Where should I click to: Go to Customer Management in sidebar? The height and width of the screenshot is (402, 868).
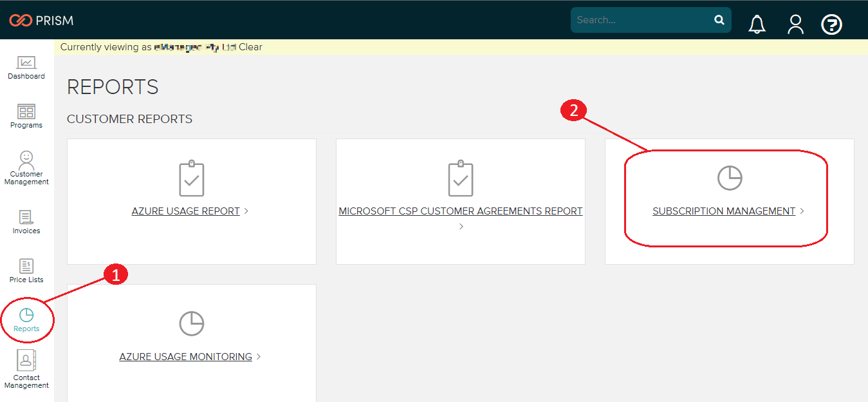26,167
